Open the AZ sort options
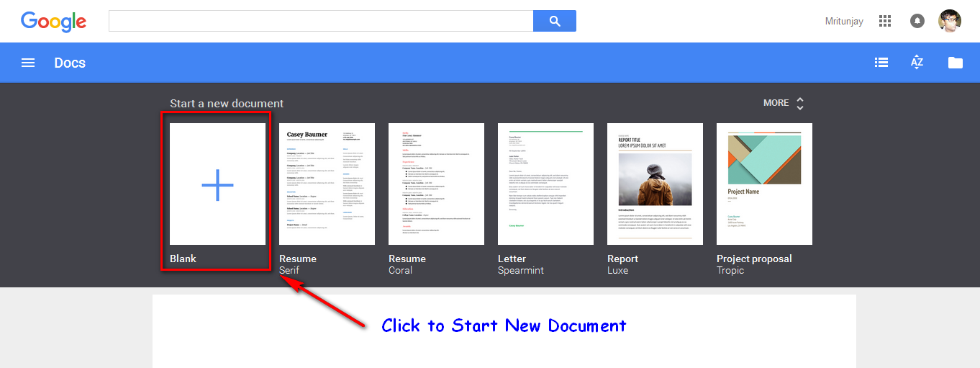The width and height of the screenshot is (980, 368). (917, 63)
